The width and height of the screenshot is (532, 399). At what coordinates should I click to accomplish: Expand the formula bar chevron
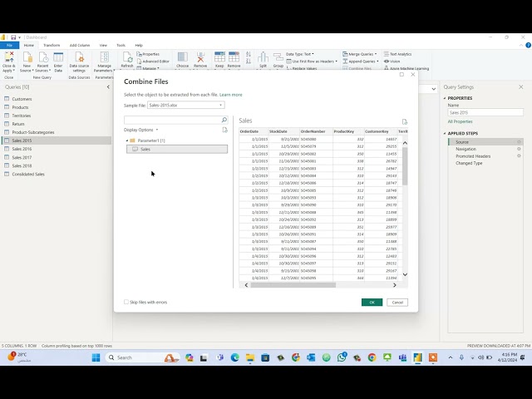[x=434, y=89]
